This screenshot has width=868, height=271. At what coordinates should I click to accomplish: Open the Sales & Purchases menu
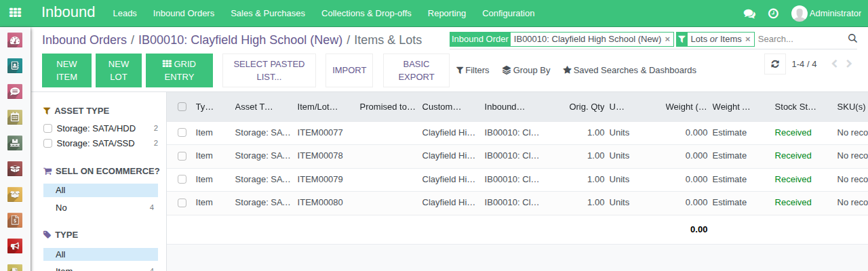(268, 14)
